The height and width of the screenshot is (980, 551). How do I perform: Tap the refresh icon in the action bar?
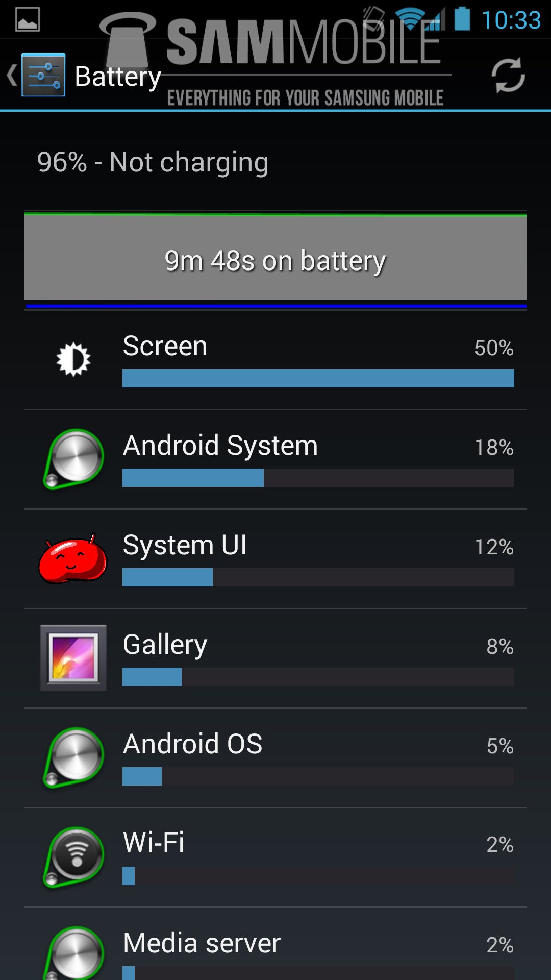point(508,76)
